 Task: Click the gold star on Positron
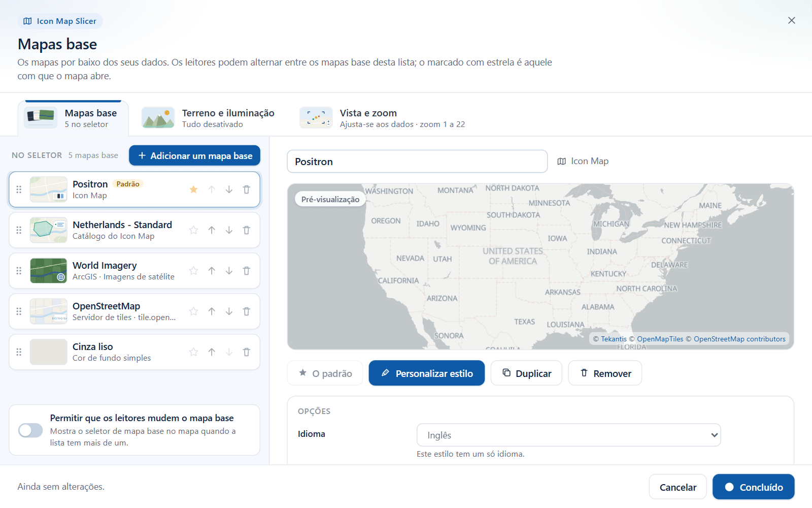click(193, 189)
